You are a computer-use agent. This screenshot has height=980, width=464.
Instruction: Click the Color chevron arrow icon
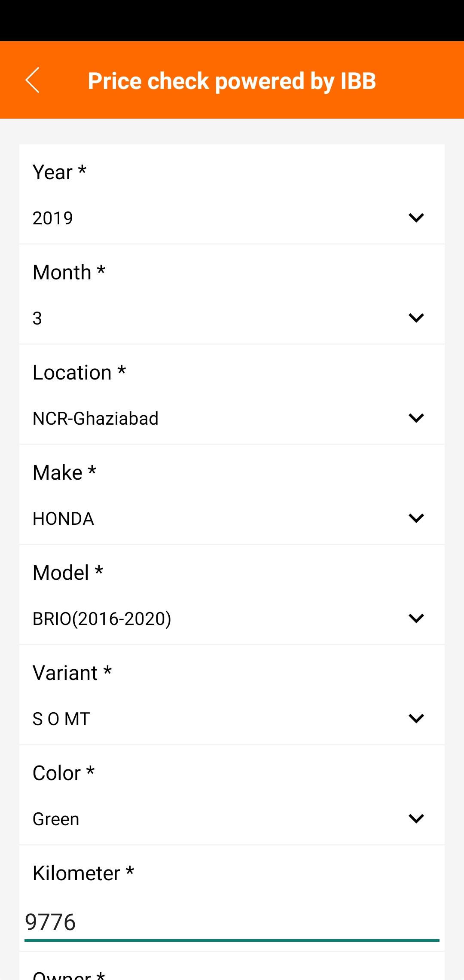[x=416, y=819]
